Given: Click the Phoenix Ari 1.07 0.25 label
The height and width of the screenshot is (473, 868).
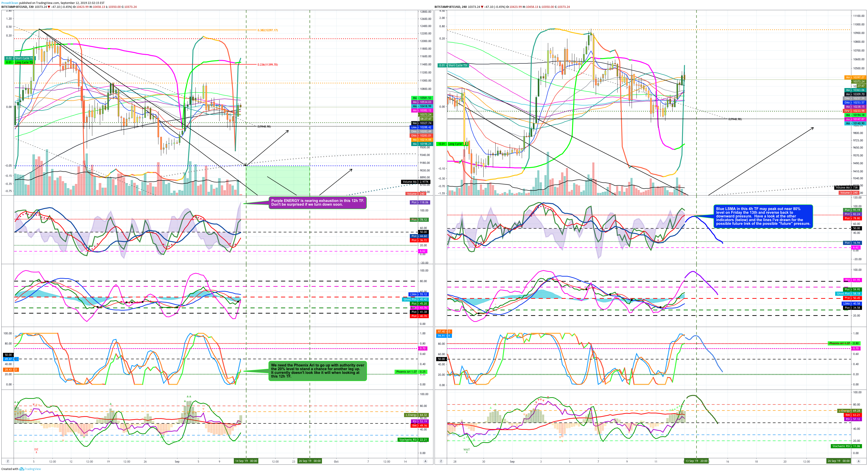Looking at the screenshot, I should point(411,372).
